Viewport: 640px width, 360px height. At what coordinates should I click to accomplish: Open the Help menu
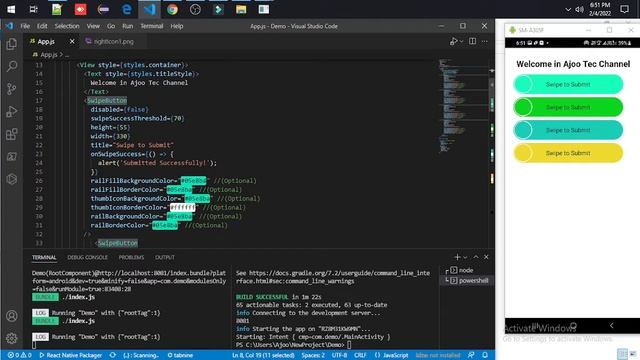click(177, 26)
